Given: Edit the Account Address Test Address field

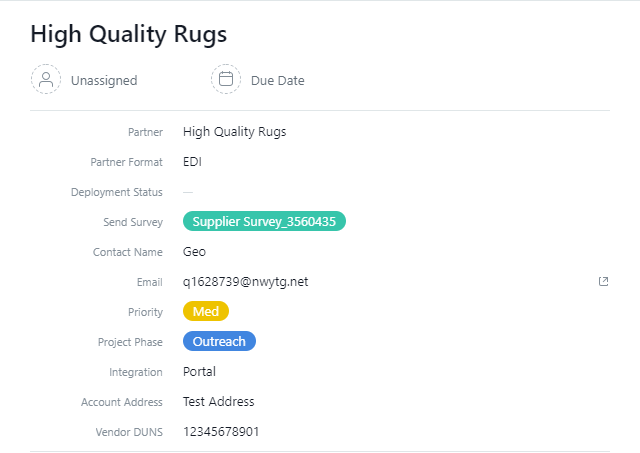Looking at the screenshot, I should pos(218,402).
